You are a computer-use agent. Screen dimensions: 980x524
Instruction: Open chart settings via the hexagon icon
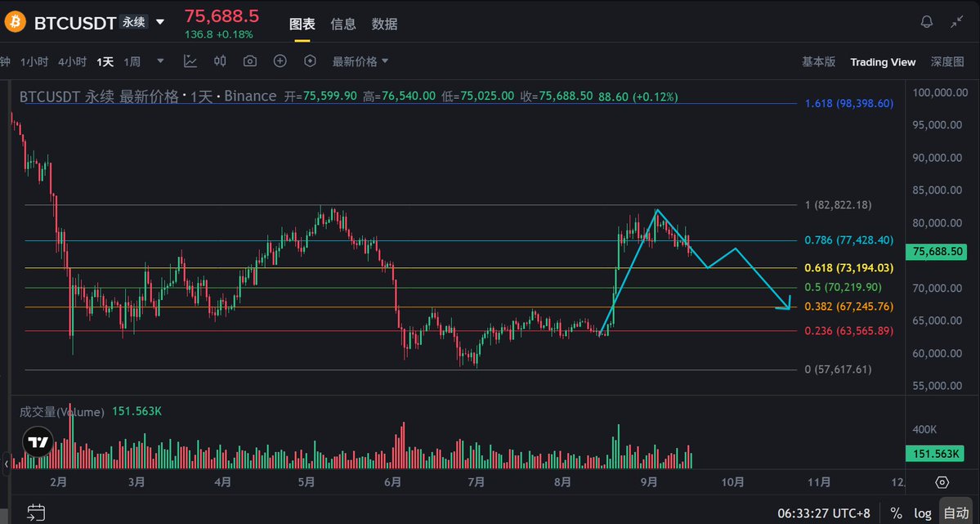coord(310,61)
